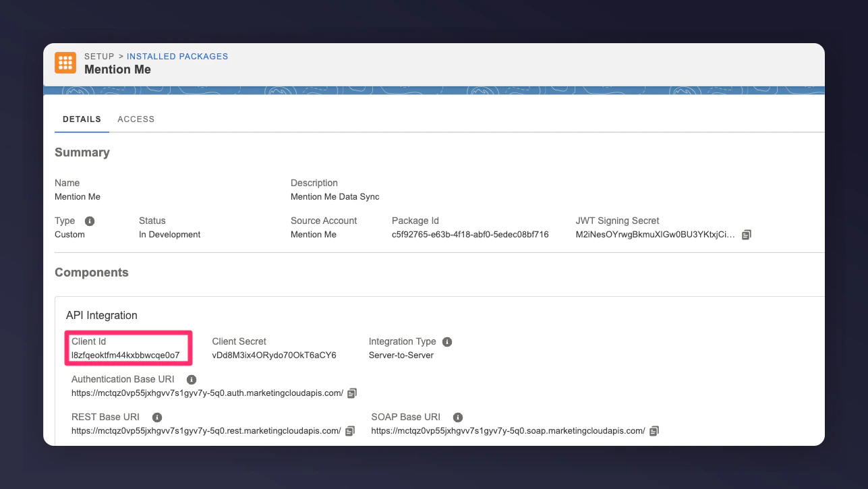
Task: Click the orange app launcher grid icon
Action: click(x=65, y=63)
